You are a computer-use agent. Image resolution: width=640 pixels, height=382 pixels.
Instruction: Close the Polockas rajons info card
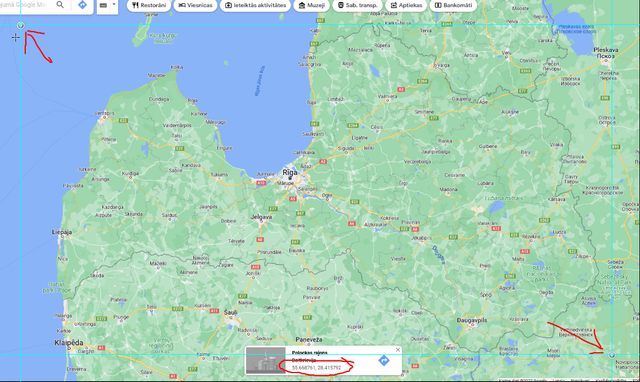(398, 350)
